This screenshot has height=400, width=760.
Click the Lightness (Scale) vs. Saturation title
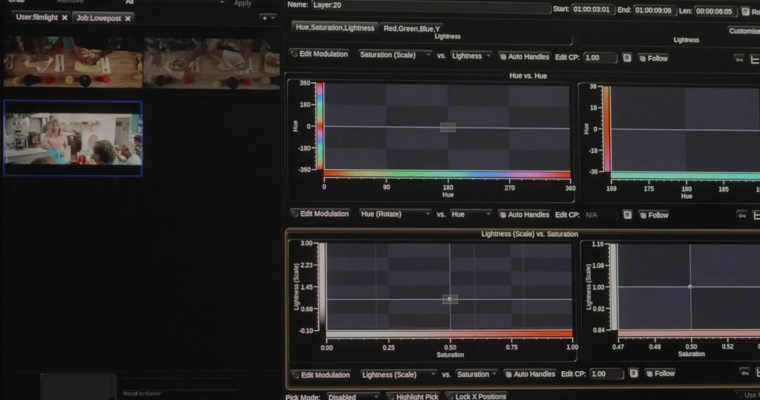(529, 234)
